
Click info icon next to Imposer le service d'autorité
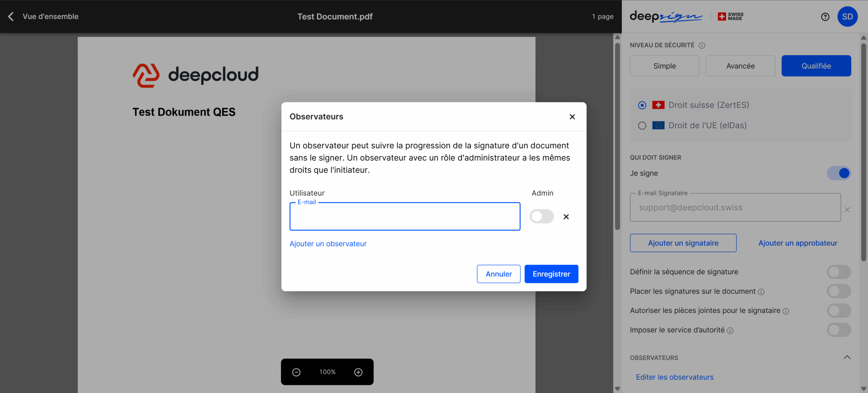tap(730, 331)
